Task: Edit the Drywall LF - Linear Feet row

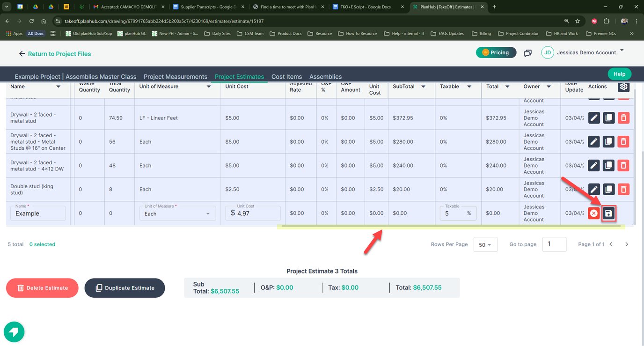Action: [594, 118]
